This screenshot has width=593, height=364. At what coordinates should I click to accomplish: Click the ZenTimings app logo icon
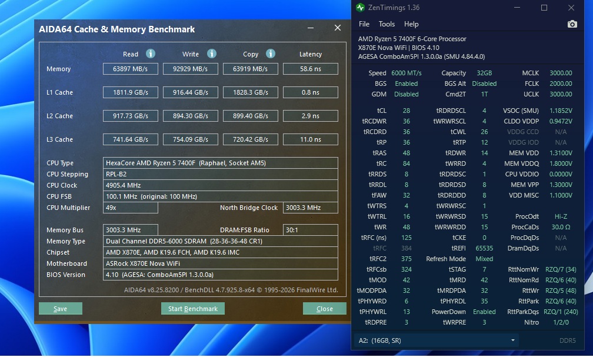(361, 8)
